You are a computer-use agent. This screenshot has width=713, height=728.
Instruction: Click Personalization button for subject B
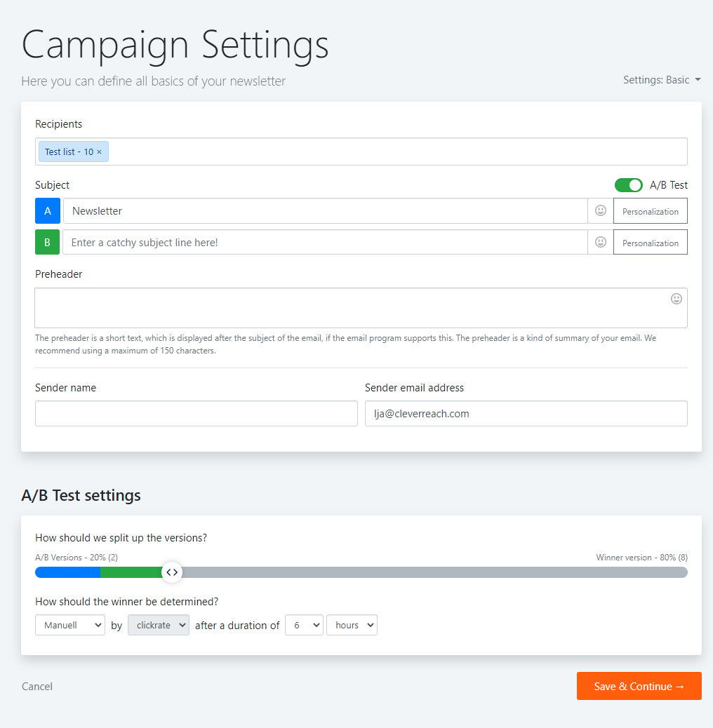pos(651,243)
